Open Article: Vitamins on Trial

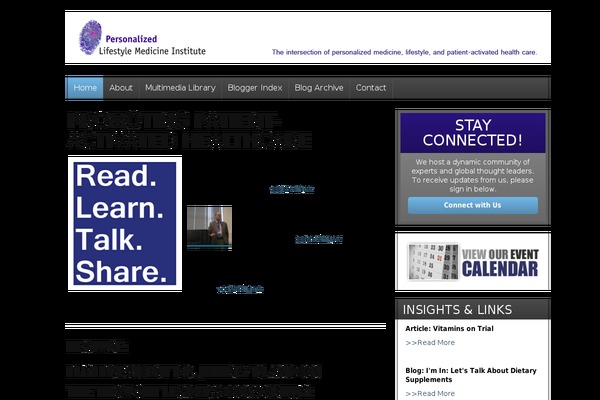click(449, 328)
